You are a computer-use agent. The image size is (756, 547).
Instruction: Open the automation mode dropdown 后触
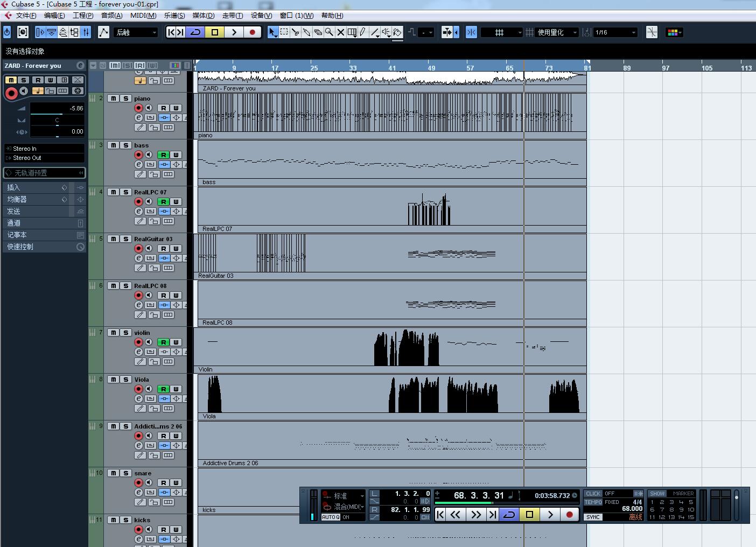(136, 32)
